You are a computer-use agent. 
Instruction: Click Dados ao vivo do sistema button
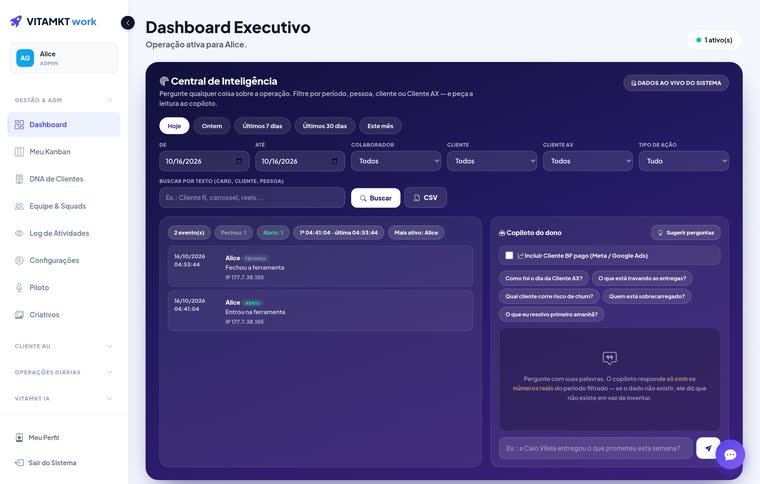click(676, 83)
